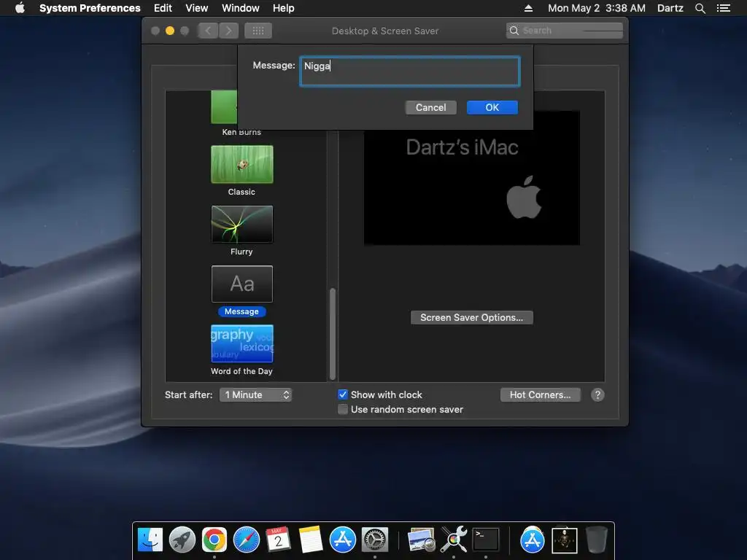Click the Dartz user menu item
747x560 pixels.
(670, 8)
